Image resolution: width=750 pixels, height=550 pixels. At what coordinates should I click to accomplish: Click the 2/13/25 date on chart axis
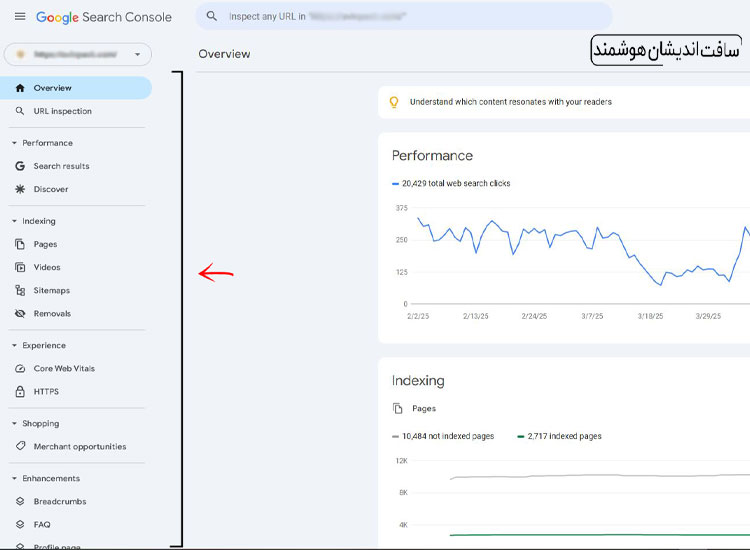coord(475,316)
